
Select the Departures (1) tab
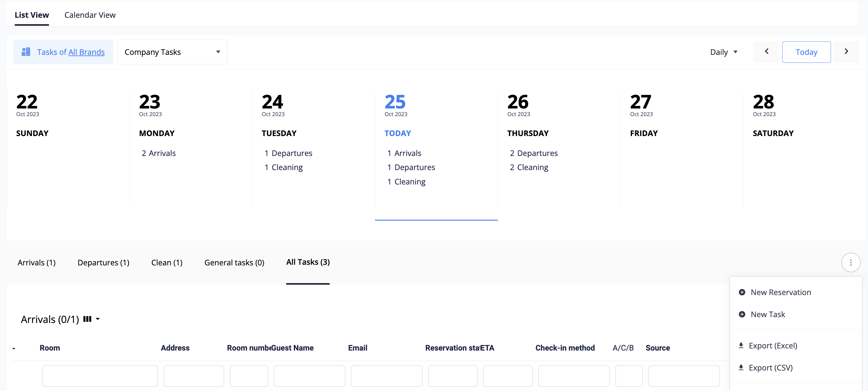click(x=103, y=263)
